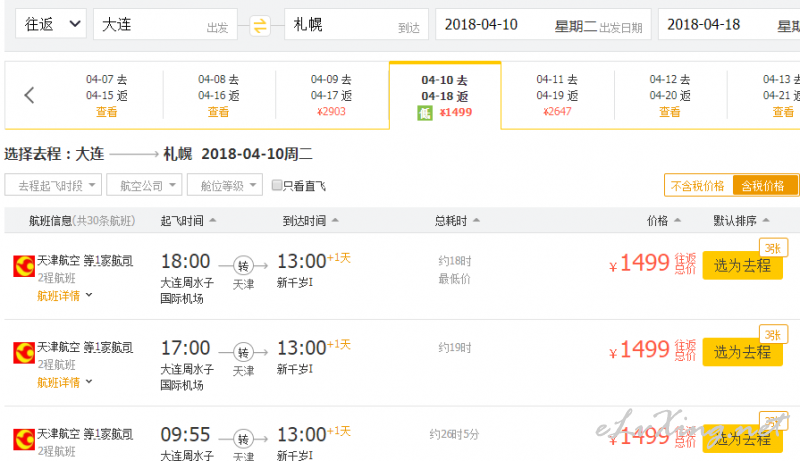
Task: Click 3张 remaining tickets badge on 18:00 flight
Action: point(773,248)
